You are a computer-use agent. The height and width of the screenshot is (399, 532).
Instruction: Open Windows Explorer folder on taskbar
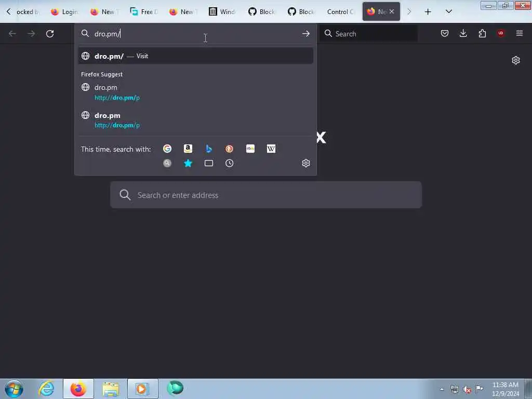coord(111,389)
